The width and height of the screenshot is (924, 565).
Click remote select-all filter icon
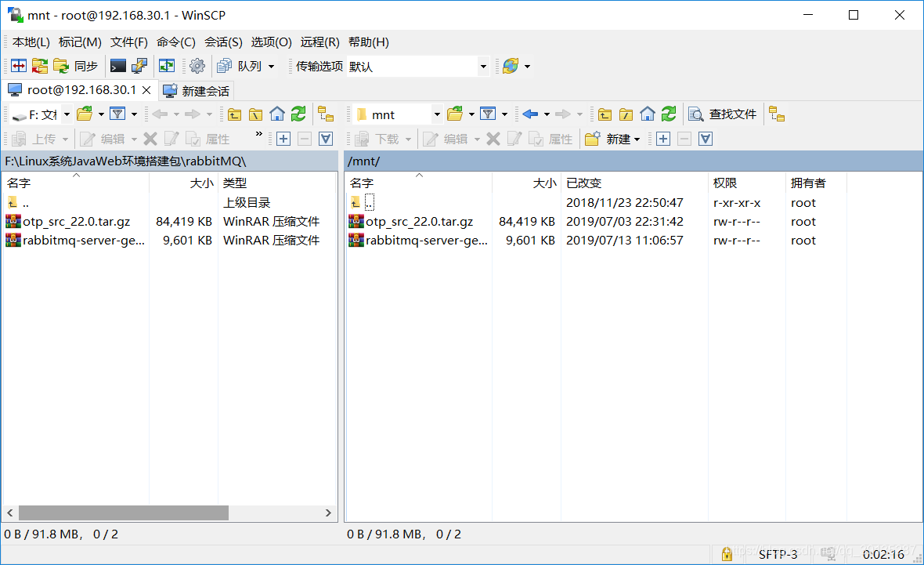[x=706, y=139]
